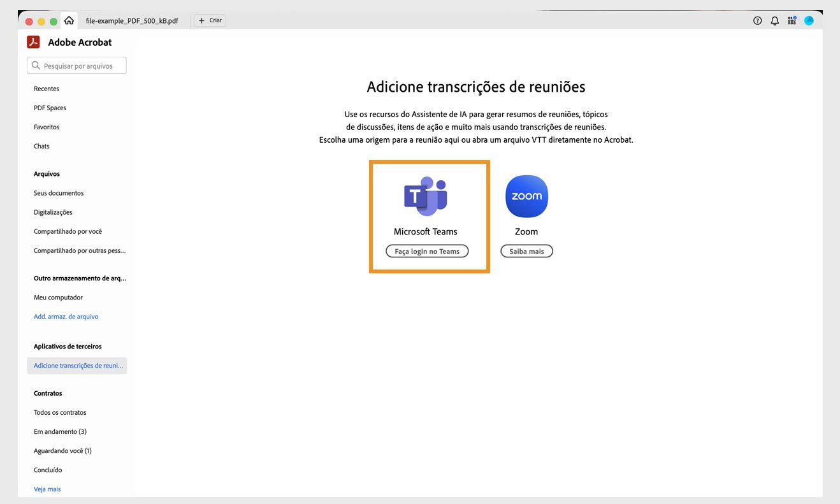Click Add. armaz. de arquivo link
The height and width of the screenshot is (504, 840).
pyautogui.click(x=66, y=317)
